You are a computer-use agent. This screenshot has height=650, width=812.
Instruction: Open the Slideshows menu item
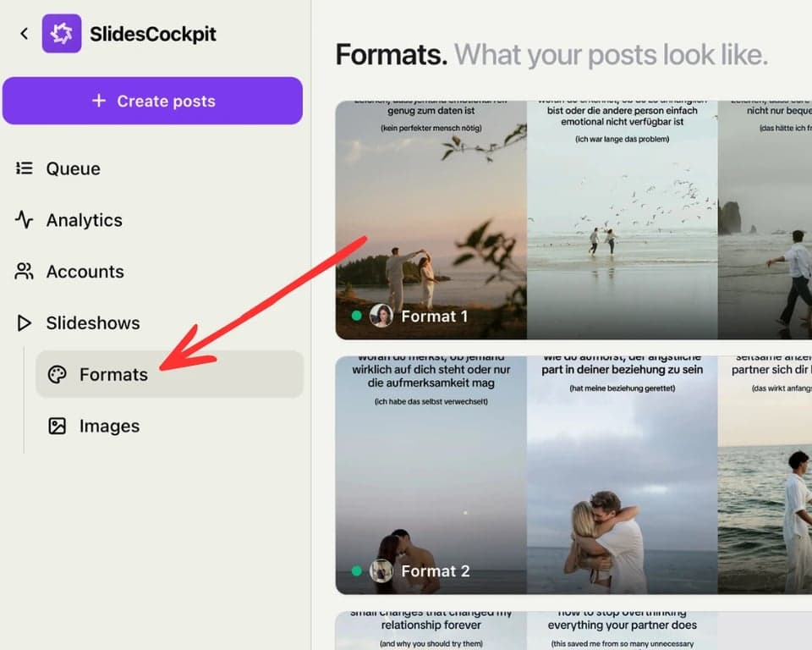pos(93,323)
